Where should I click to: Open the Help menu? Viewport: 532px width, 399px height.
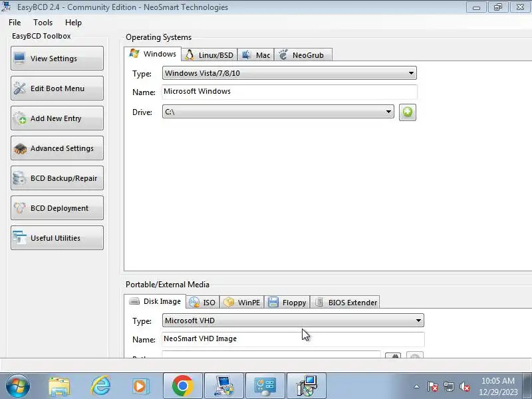[73, 23]
